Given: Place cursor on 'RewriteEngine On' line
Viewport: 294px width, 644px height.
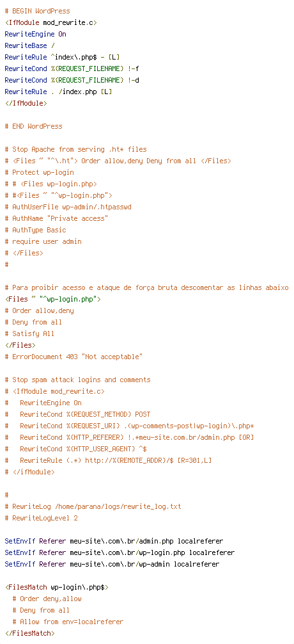Looking at the screenshot, I should point(35,34).
